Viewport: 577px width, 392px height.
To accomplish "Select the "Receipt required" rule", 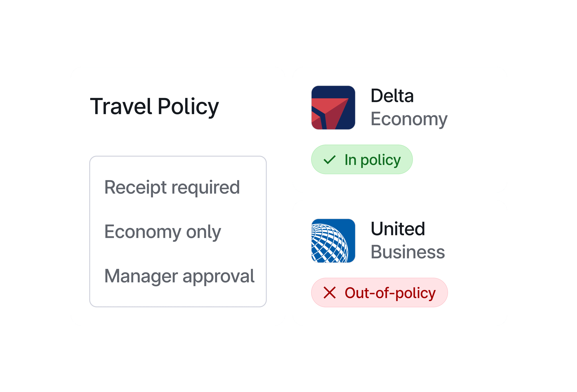I will click(172, 187).
